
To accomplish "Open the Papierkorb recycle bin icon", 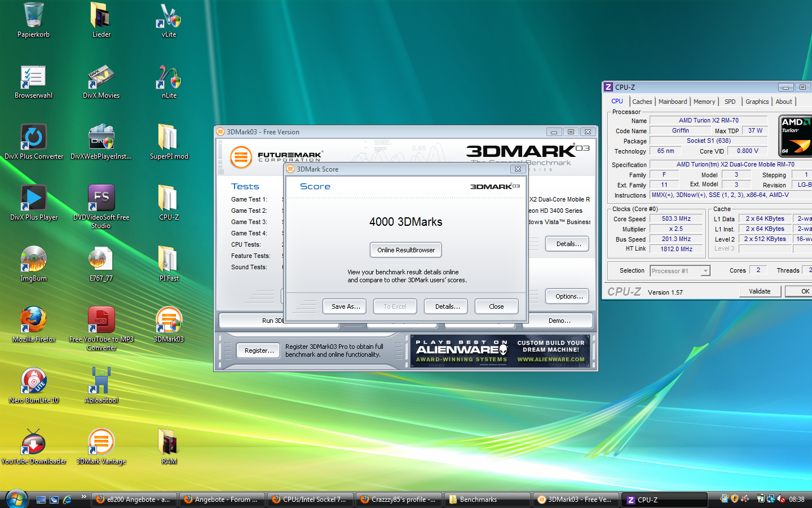I will pyautogui.click(x=33, y=21).
